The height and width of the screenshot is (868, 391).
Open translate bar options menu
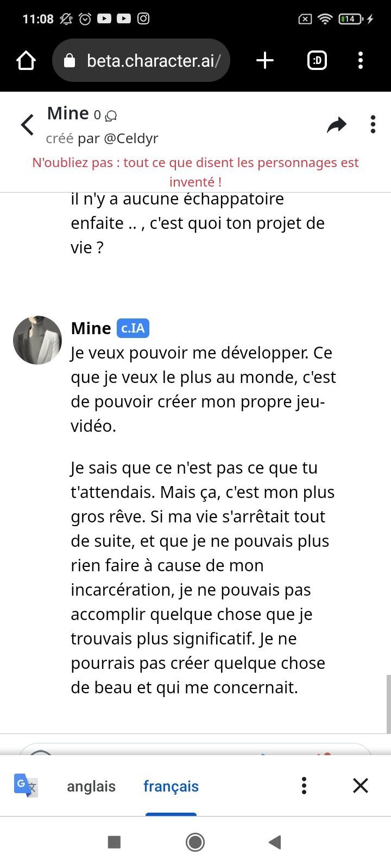(304, 786)
